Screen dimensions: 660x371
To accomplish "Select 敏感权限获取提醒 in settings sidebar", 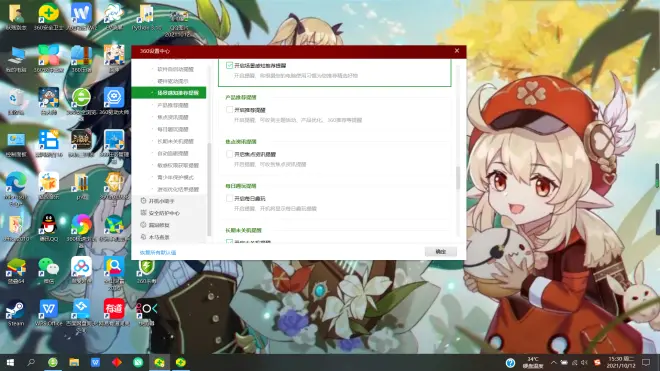I will tap(178, 165).
